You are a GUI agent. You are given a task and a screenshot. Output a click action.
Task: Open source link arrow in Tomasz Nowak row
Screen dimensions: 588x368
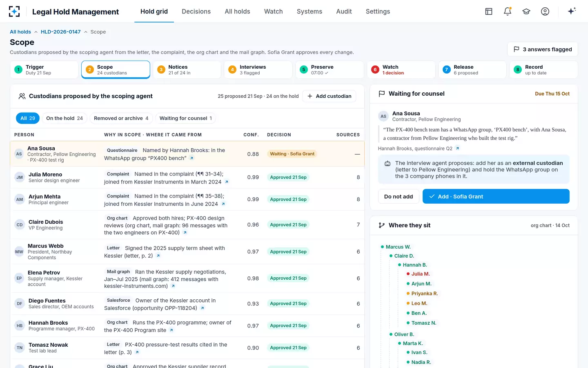137,352
